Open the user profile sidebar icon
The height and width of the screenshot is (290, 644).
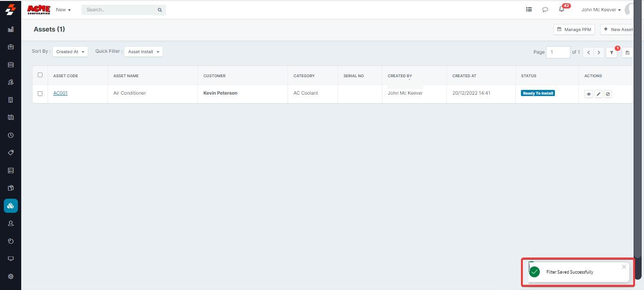[x=10, y=224]
